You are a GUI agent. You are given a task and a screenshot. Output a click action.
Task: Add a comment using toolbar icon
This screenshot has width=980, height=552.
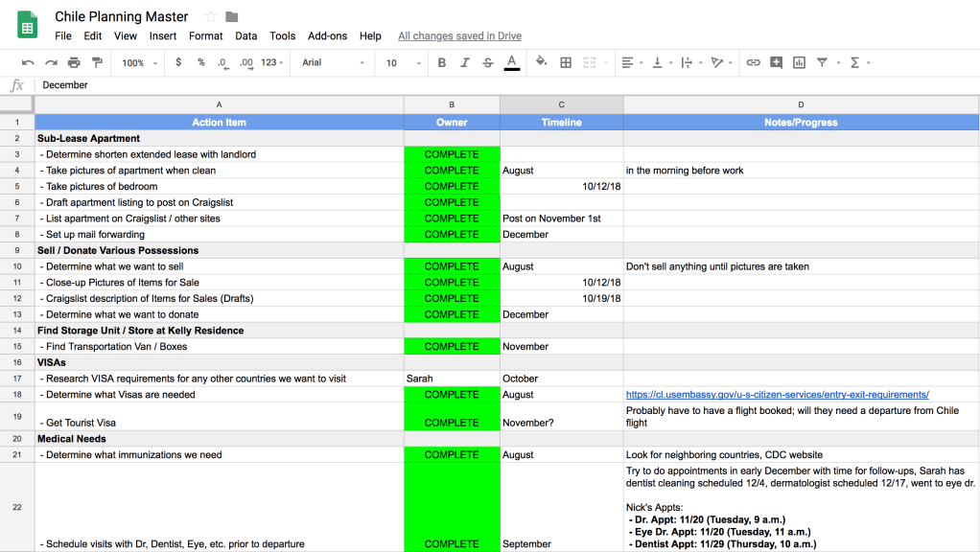(776, 63)
